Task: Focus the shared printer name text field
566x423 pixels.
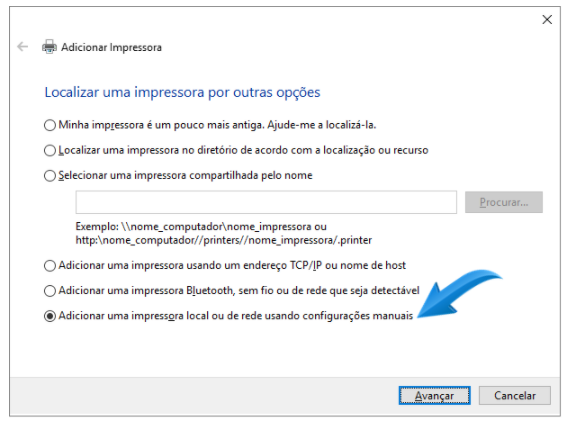Action: click(266, 202)
